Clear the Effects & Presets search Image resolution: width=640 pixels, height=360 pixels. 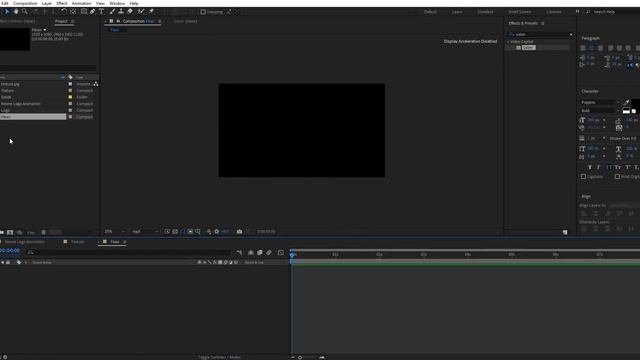tap(571, 34)
